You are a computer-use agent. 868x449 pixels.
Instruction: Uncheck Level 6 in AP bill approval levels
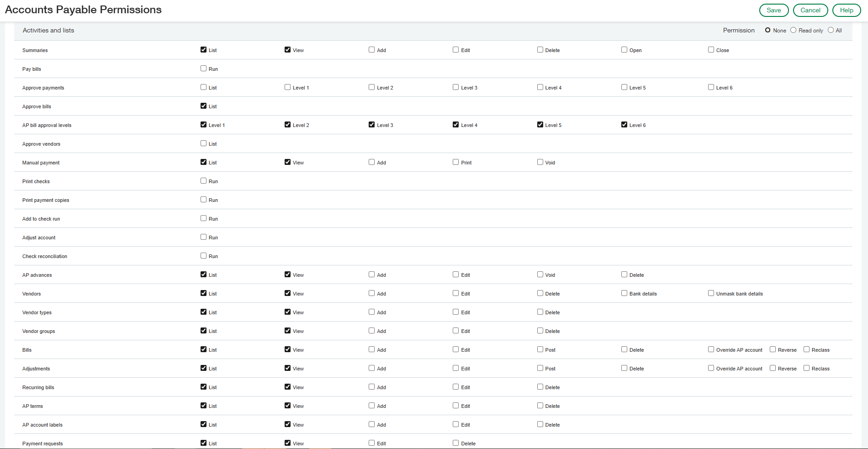pos(624,125)
